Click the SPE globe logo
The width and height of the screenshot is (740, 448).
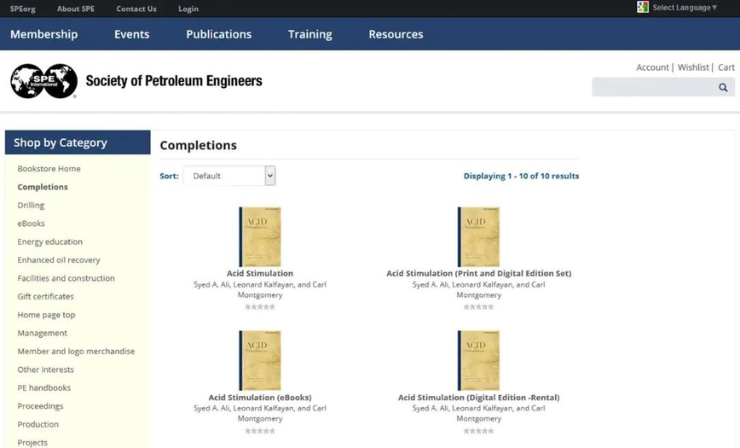[x=44, y=81]
